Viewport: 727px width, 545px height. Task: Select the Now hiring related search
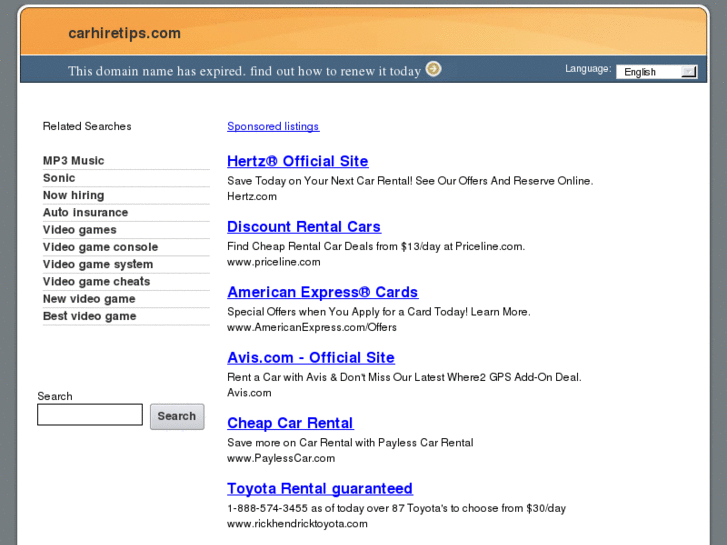pos(73,195)
